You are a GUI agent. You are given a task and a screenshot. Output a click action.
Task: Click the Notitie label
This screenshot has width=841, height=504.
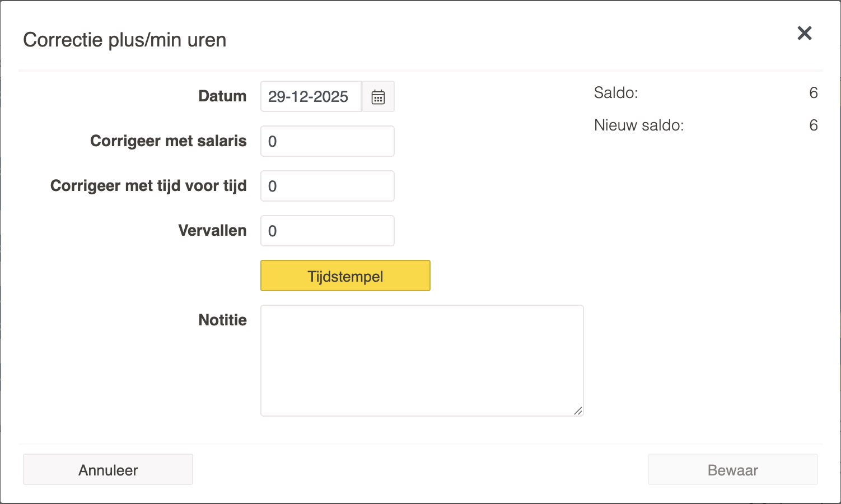coord(222,320)
